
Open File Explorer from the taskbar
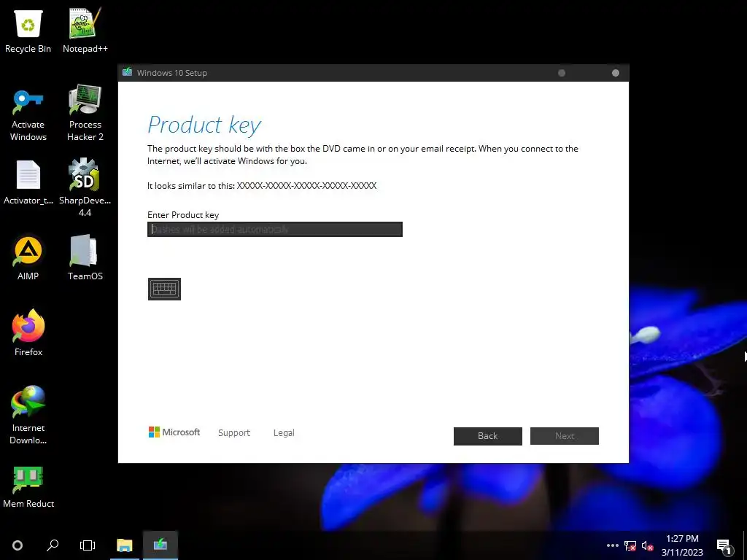point(125,545)
